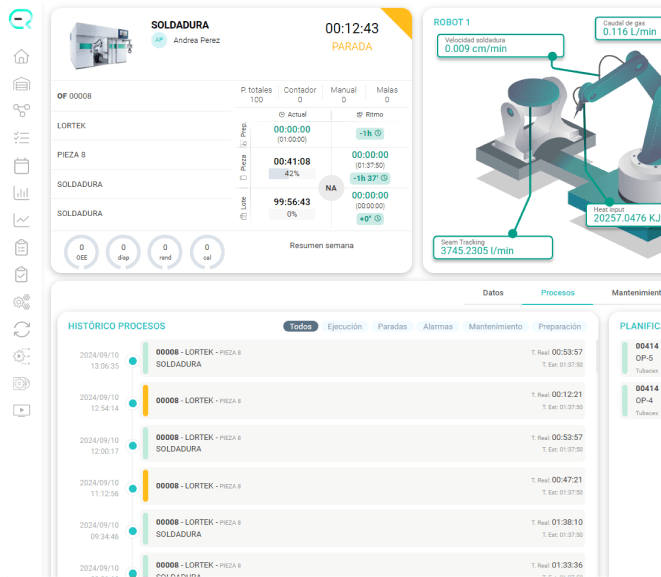Filter history by Ejecución
The width and height of the screenshot is (661, 577).
(x=344, y=326)
